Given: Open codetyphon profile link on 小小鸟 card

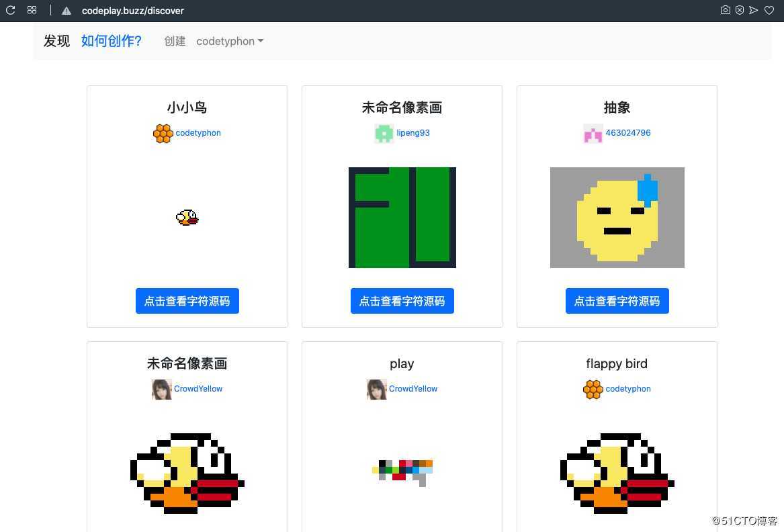Looking at the screenshot, I should tap(198, 133).
